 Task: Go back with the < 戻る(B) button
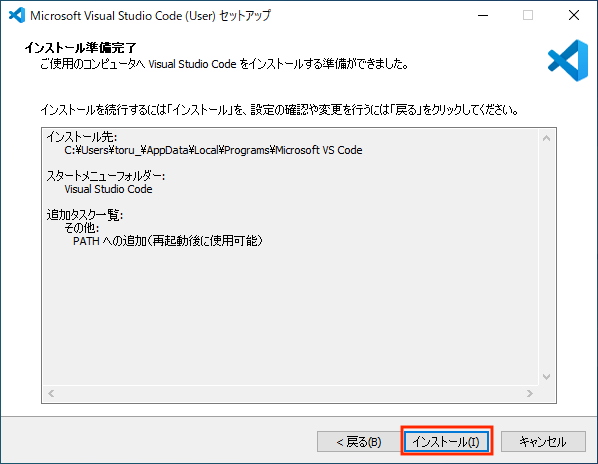pyautogui.click(x=359, y=442)
